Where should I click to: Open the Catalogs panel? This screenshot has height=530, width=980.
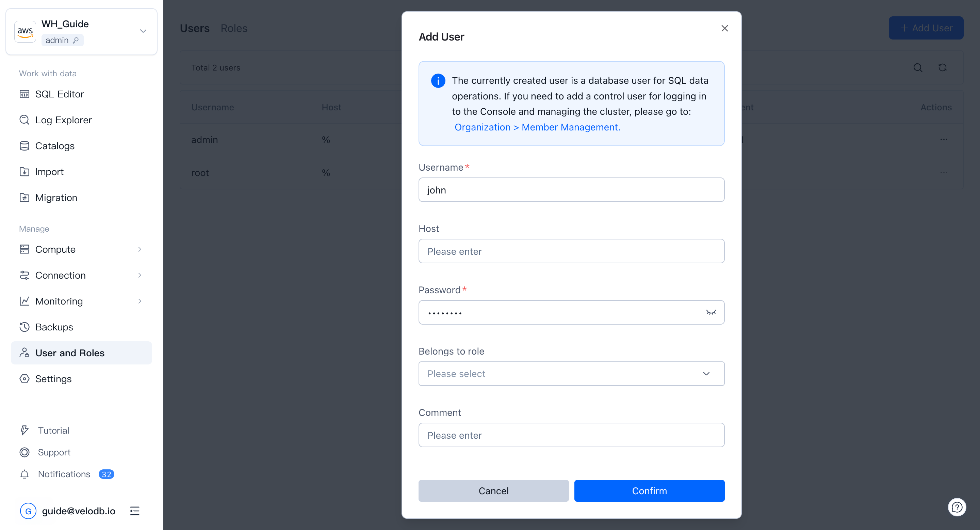coord(54,145)
